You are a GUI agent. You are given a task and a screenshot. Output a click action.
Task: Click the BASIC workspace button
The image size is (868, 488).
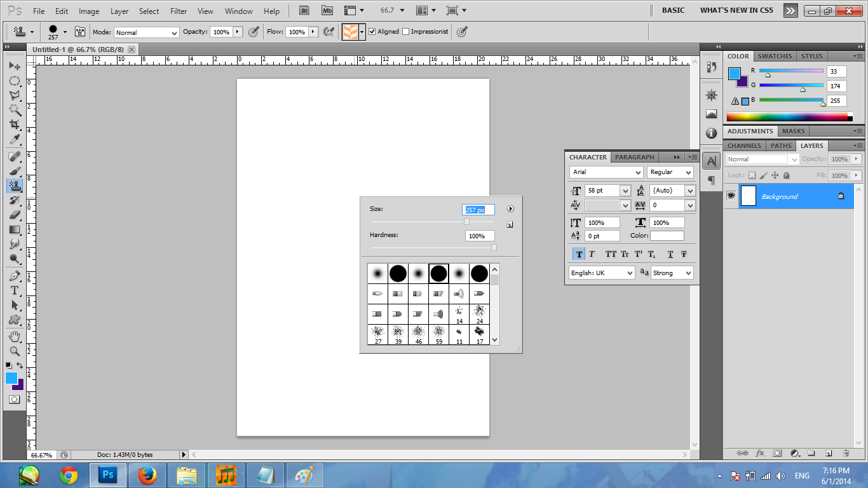(673, 10)
